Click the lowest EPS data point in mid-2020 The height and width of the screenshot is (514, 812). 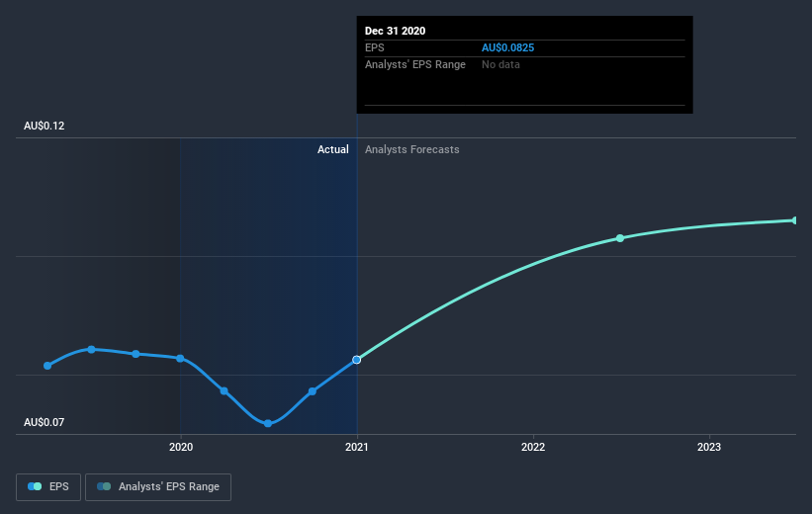point(268,423)
